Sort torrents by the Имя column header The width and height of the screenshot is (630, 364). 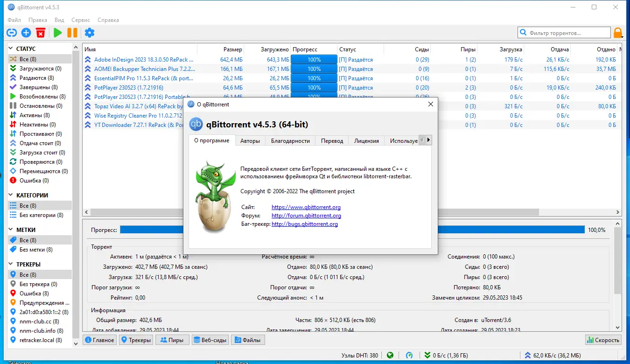click(140, 49)
